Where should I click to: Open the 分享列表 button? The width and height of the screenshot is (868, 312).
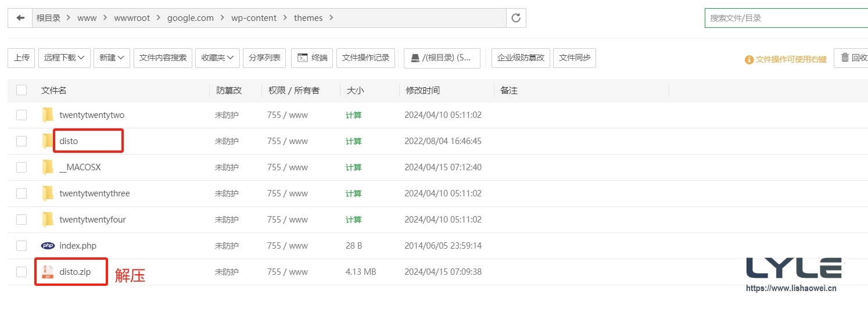coord(264,58)
